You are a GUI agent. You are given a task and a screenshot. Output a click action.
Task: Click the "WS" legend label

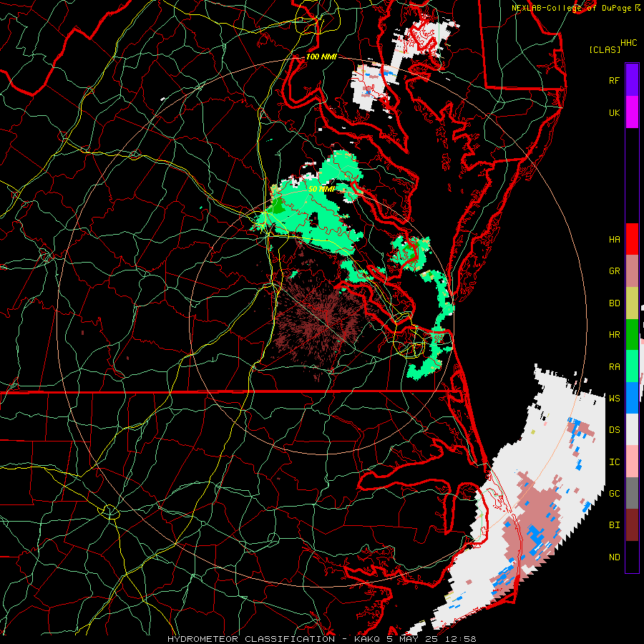click(614, 399)
